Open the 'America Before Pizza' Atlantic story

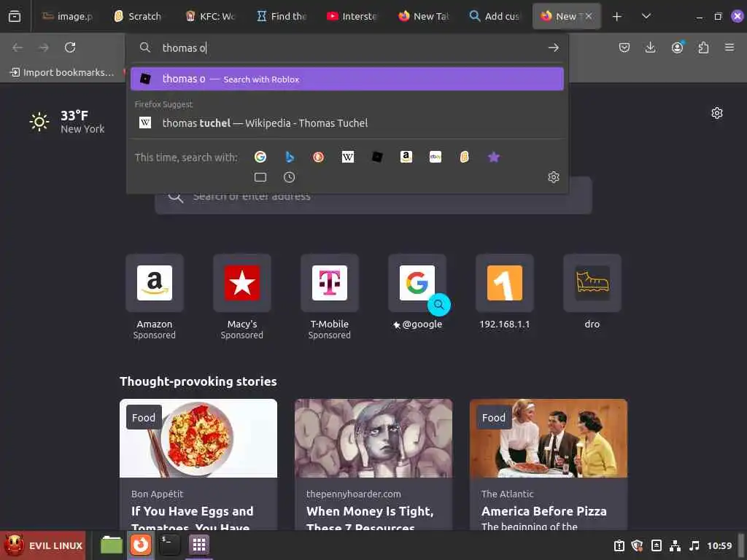pyautogui.click(x=549, y=464)
